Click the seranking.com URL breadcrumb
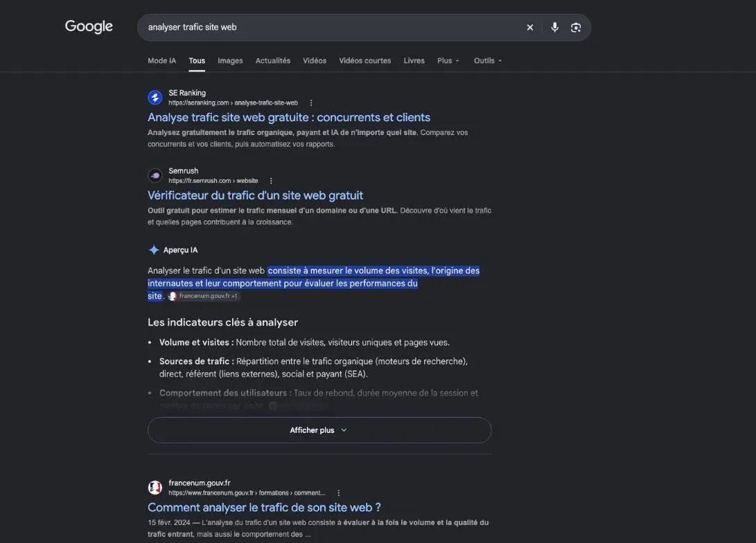This screenshot has width=756, height=543. pos(233,103)
